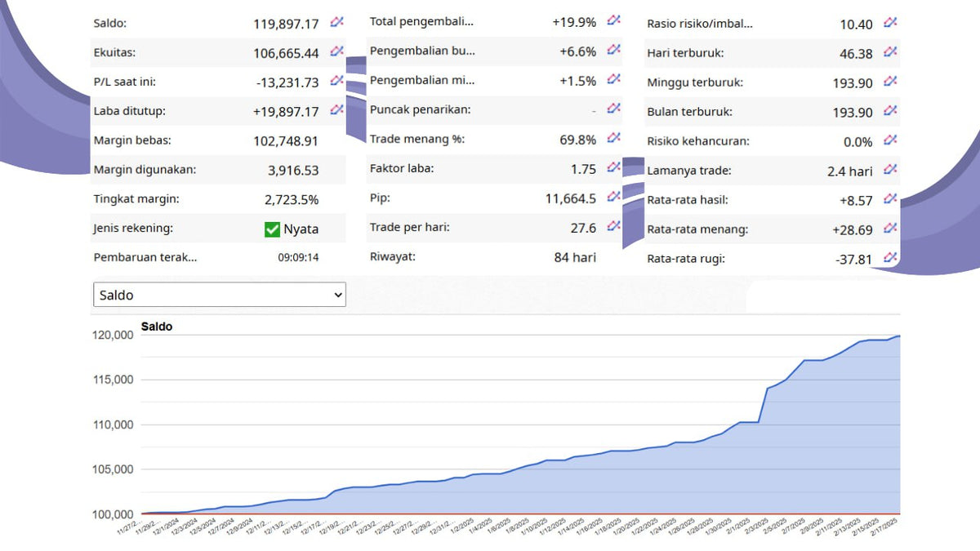Click chart icon next to Hari terburuk
This screenshot has width=980, height=551.
click(891, 53)
